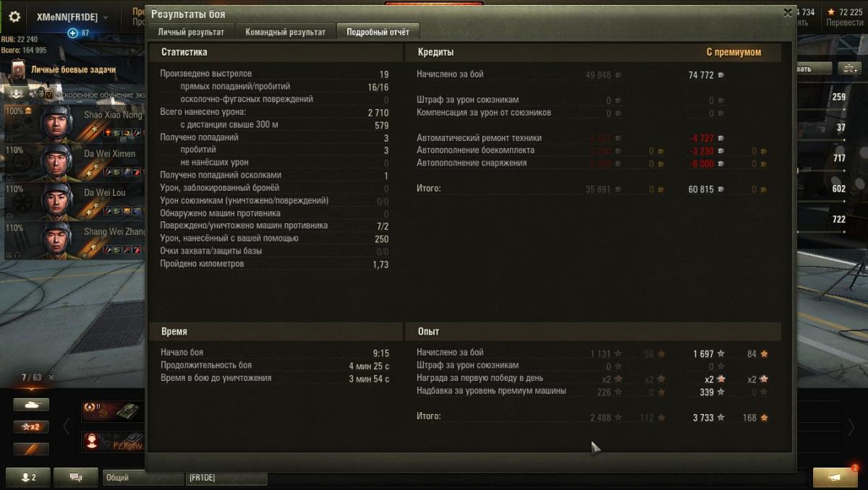The image size is (868, 490).
Task: Open contacts list button showing 2
Action: (29, 478)
